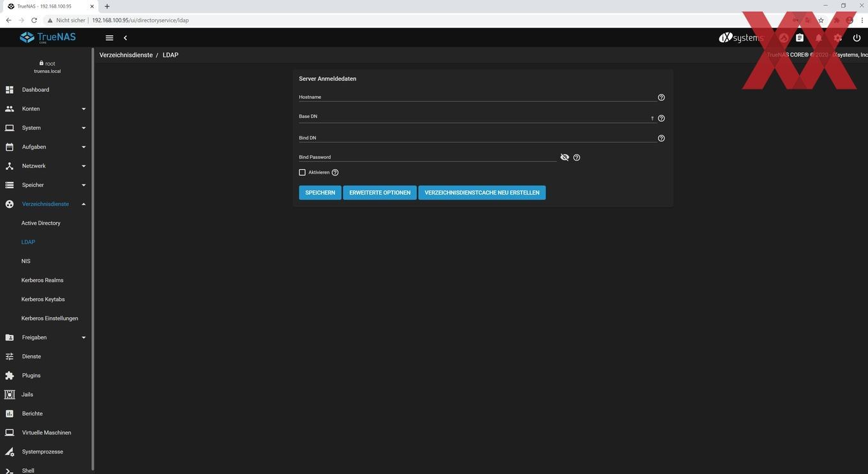This screenshot has width=868, height=474.
Task: Toggle the hamburger menu icon in top bar
Action: click(x=109, y=38)
